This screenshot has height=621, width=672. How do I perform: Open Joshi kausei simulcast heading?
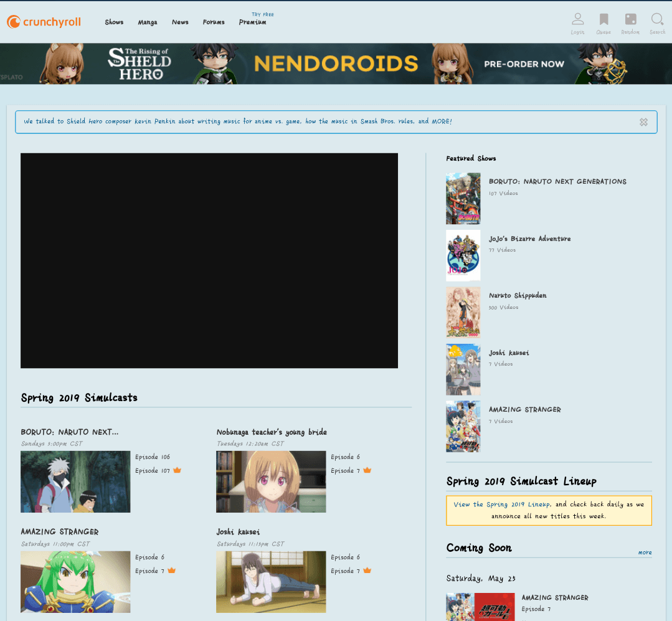[x=239, y=532]
